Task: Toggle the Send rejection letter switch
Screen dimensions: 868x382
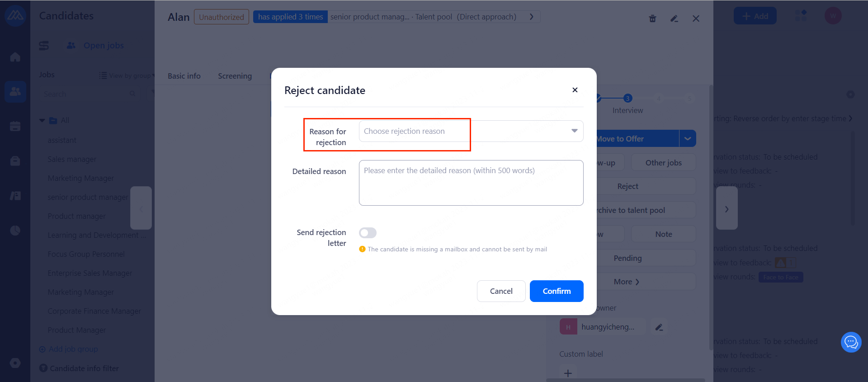Action: tap(368, 233)
